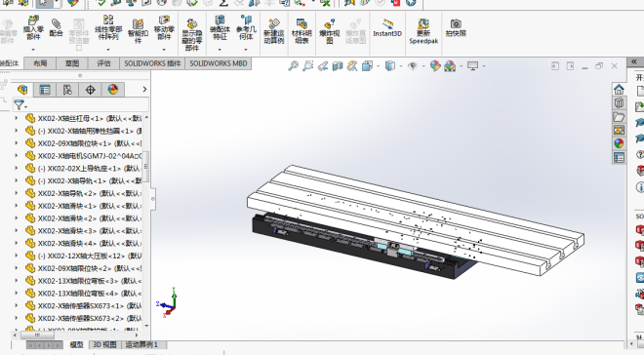Click the Previous View icon
The width and height of the screenshot is (644, 355).
[x=323, y=65]
